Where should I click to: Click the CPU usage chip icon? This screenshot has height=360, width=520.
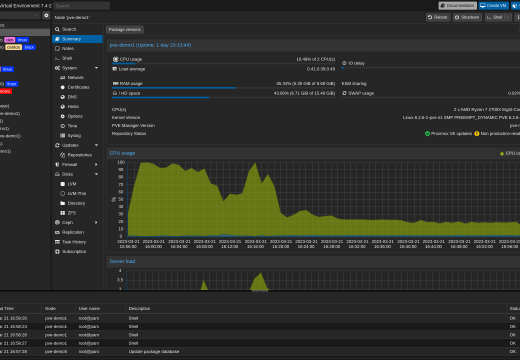pyautogui.click(x=115, y=59)
